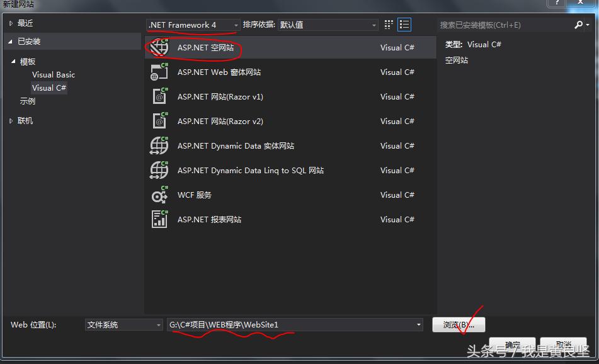Select the ASP.NET Web 窗体网站 template icon
Screen dimensions: 599x364
[x=159, y=72]
